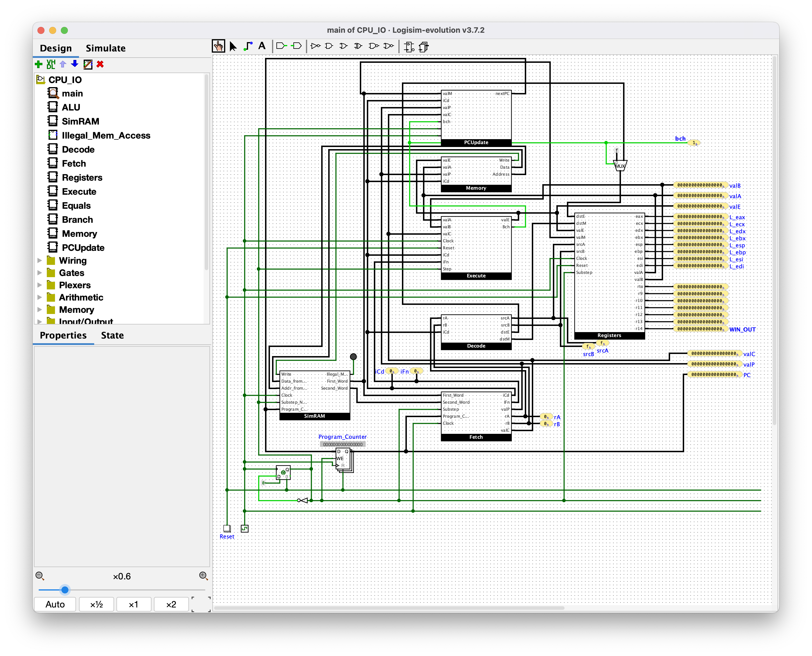Select the arrow Edit tool

(233, 46)
